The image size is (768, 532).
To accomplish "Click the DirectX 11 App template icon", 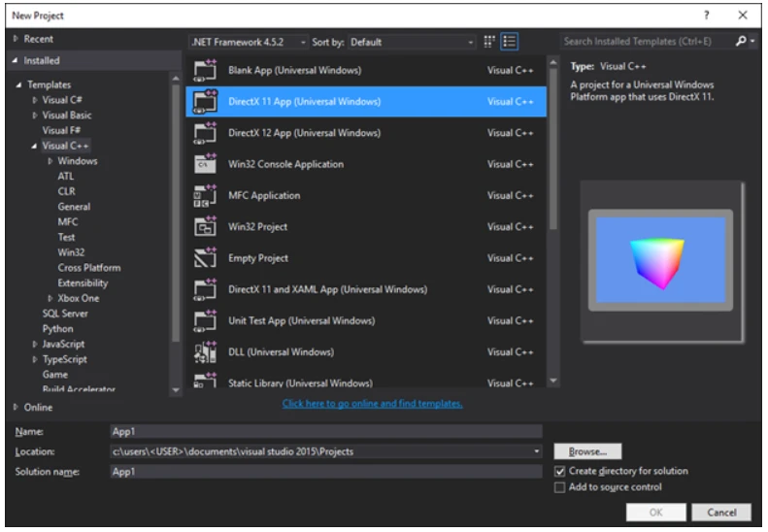I will coord(205,102).
